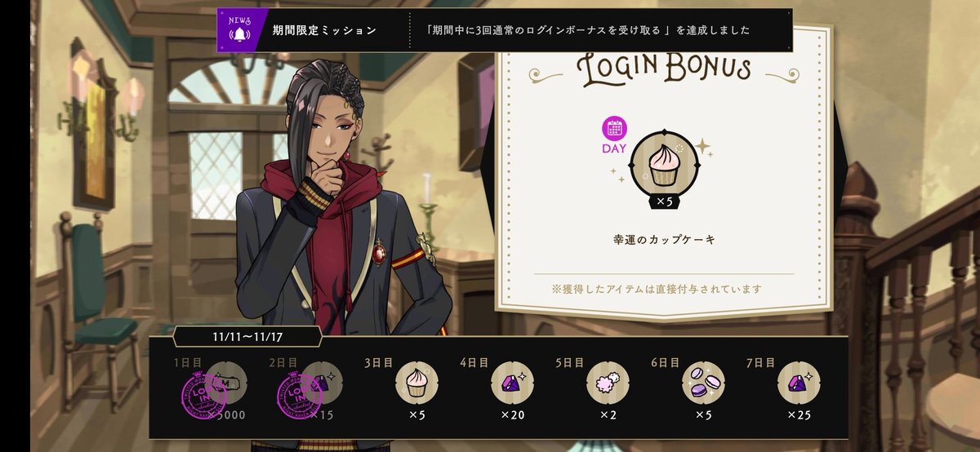Tap the NEWS bell icon

point(239,30)
